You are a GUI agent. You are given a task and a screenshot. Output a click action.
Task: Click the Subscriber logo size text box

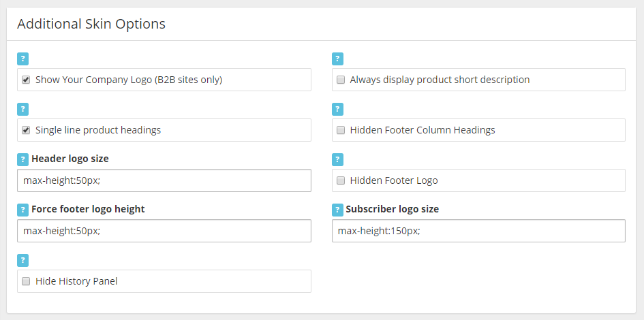[478, 231]
